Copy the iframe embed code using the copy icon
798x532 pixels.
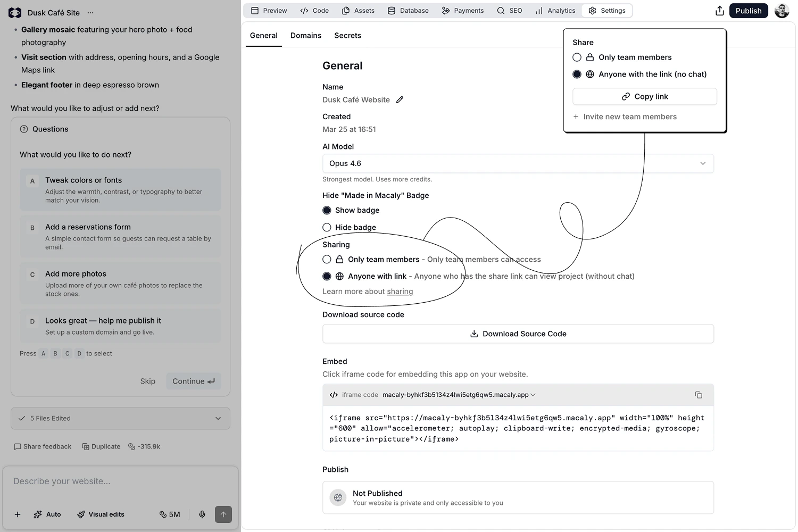point(699,395)
